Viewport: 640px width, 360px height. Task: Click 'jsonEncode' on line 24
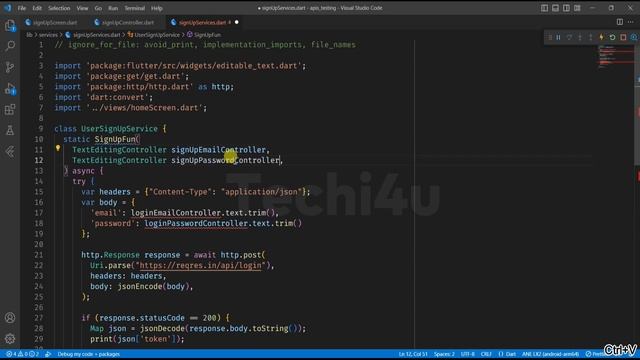tap(140, 287)
